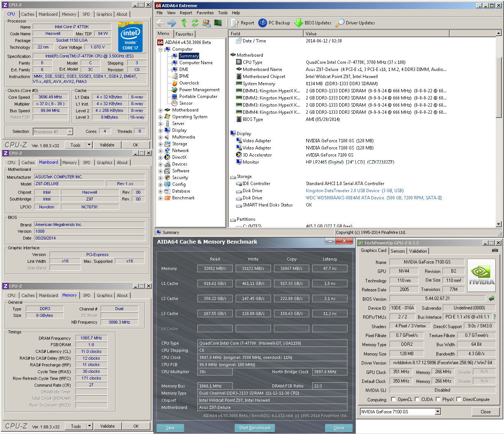Expand the Network node in AIDA64 tree
The image size is (504, 434).
coord(160,151)
